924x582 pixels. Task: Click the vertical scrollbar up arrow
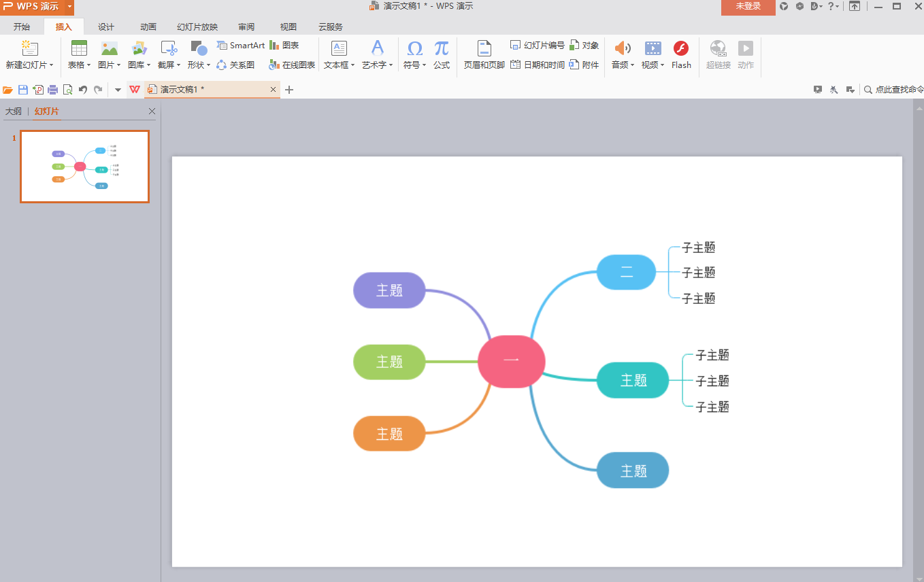click(x=919, y=108)
